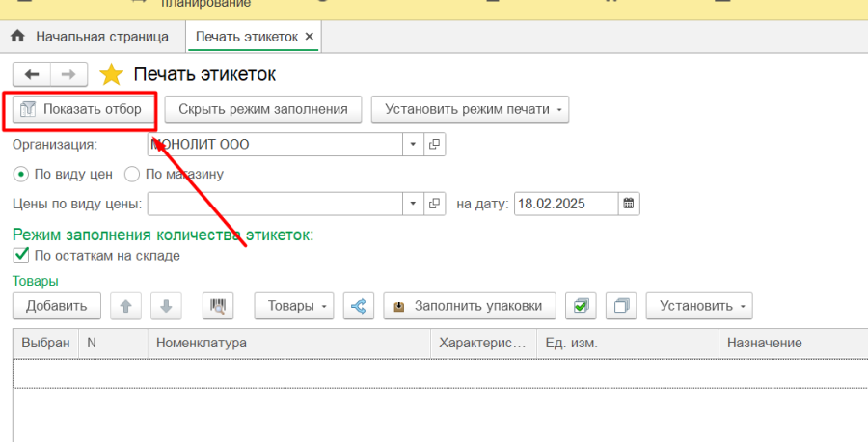Click the forward navigation arrow

(x=68, y=74)
